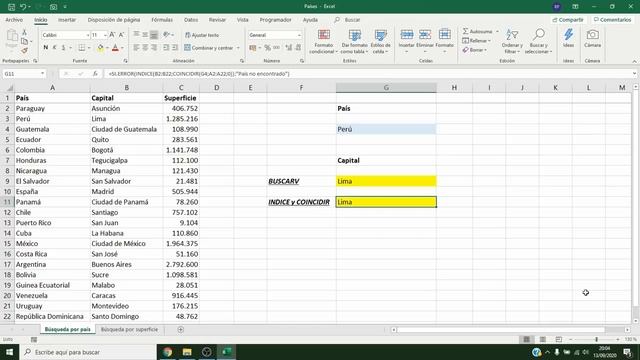Viewport: 640px width, 360px height.
Task: Align cell text to the left
Action: tap(136, 48)
